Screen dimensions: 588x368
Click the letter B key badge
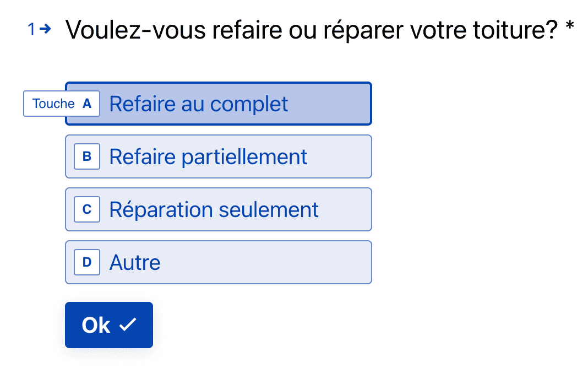tap(87, 156)
